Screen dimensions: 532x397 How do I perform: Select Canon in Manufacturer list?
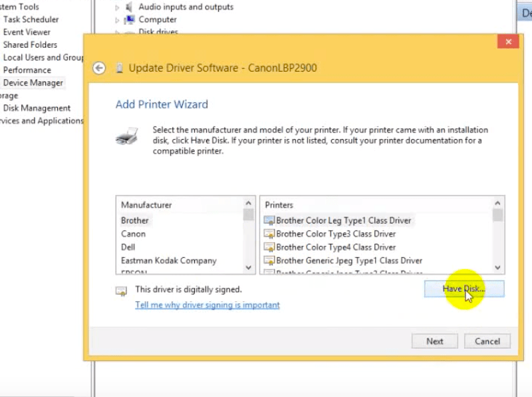pyautogui.click(x=134, y=234)
